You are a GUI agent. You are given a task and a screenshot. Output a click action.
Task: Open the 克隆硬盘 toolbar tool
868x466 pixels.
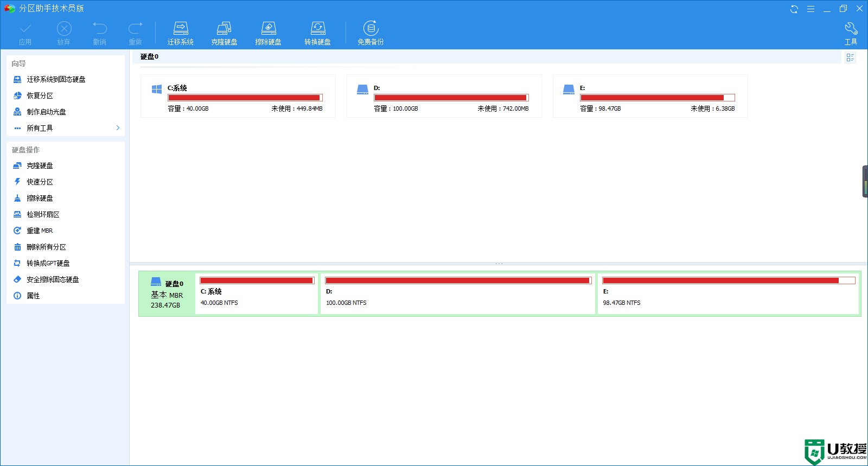point(224,34)
